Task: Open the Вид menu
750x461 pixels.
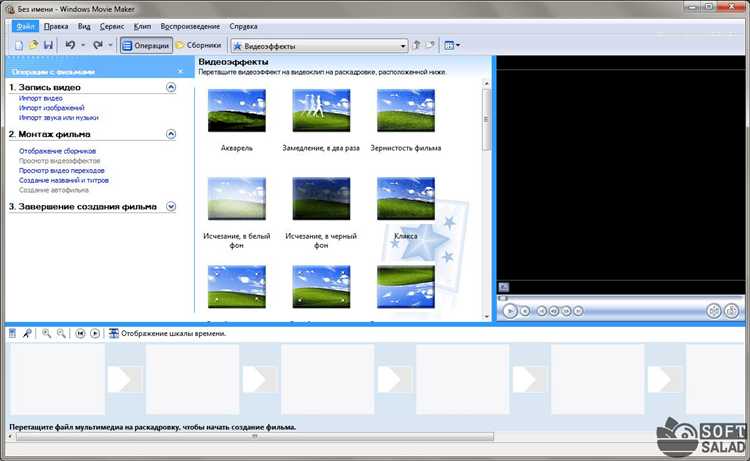Action: [x=84, y=26]
